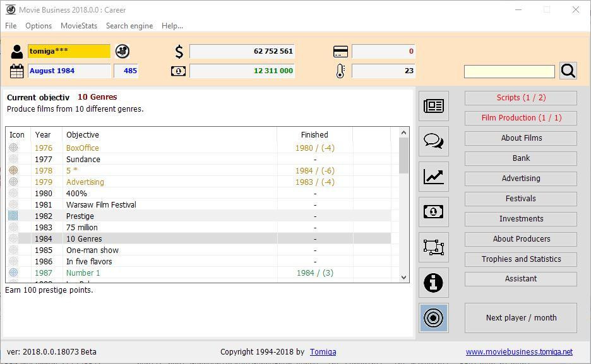591x364 pixels.
Task: Open the Festivals button
Action: click(x=520, y=199)
